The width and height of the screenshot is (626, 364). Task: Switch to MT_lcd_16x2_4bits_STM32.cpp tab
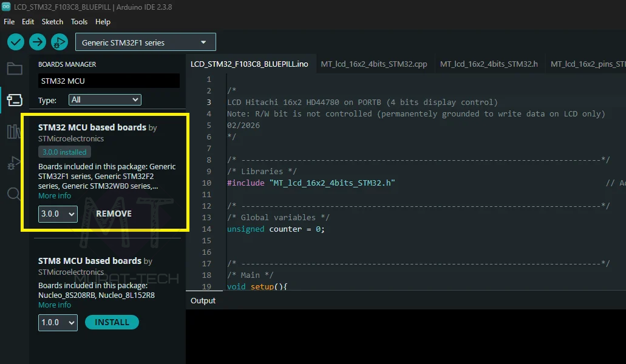373,64
